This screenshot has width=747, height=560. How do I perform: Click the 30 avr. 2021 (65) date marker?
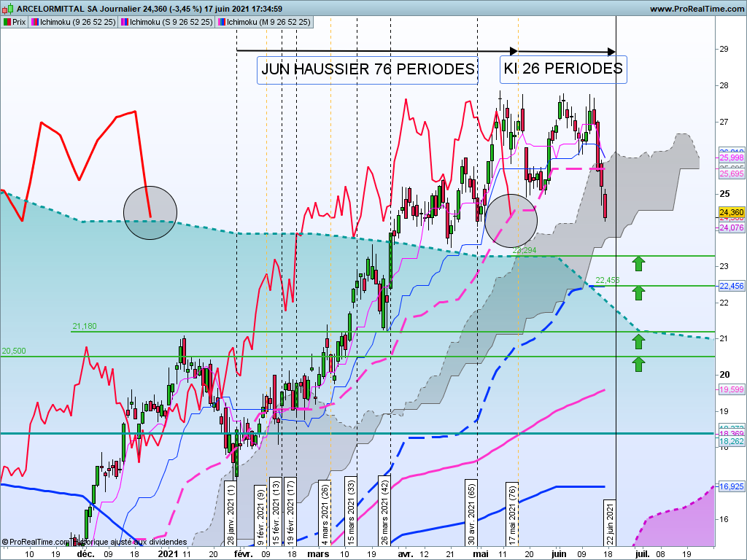[471, 513]
